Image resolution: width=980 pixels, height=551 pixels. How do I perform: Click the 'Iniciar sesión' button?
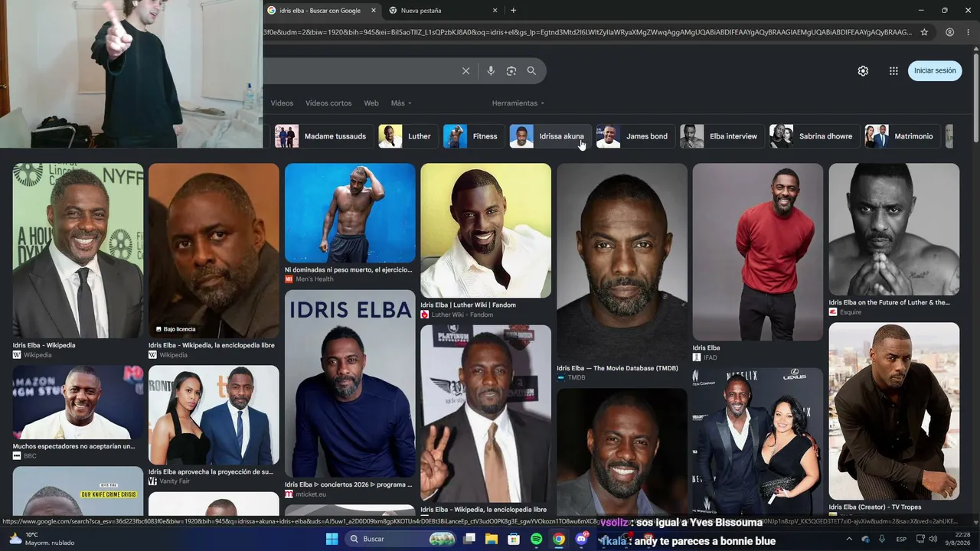click(x=935, y=71)
